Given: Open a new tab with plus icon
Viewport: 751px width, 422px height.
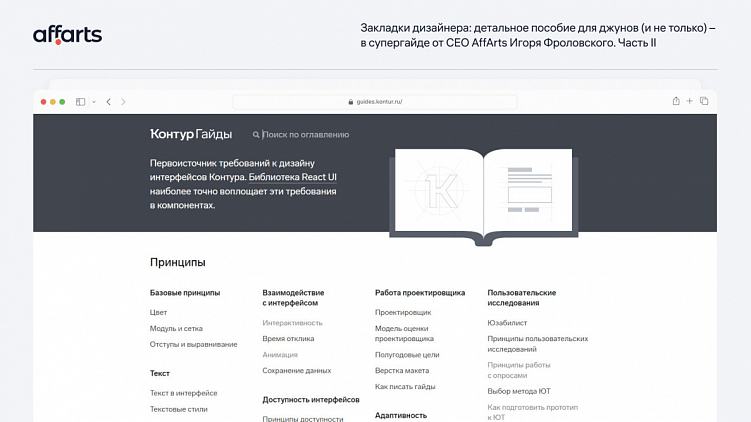Looking at the screenshot, I should [x=690, y=101].
